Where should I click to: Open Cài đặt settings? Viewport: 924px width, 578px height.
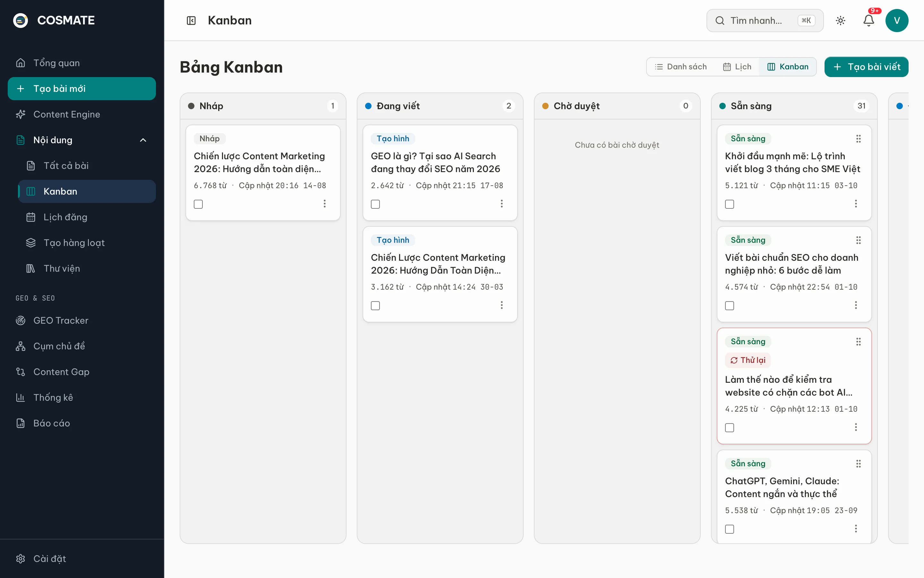[x=82, y=558]
